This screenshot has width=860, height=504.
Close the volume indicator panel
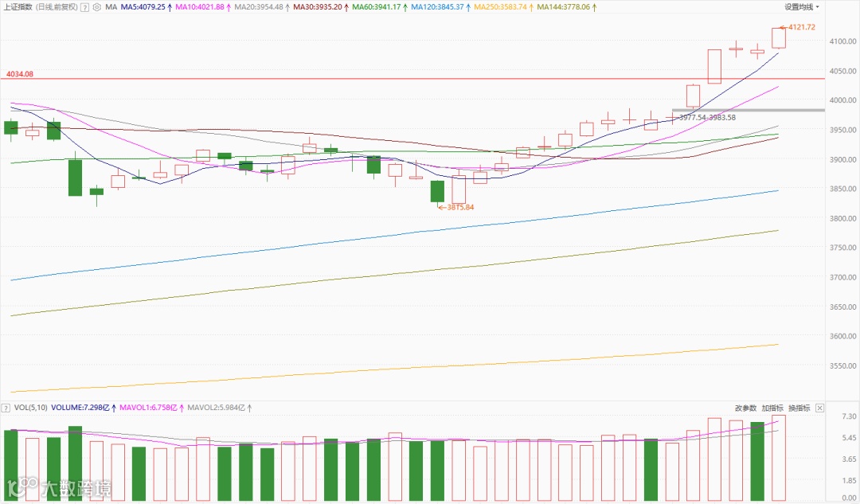(x=819, y=408)
